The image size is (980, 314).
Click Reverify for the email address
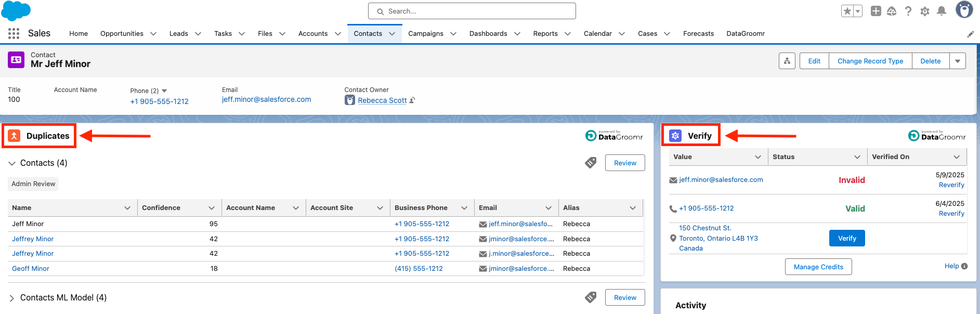click(x=951, y=185)
